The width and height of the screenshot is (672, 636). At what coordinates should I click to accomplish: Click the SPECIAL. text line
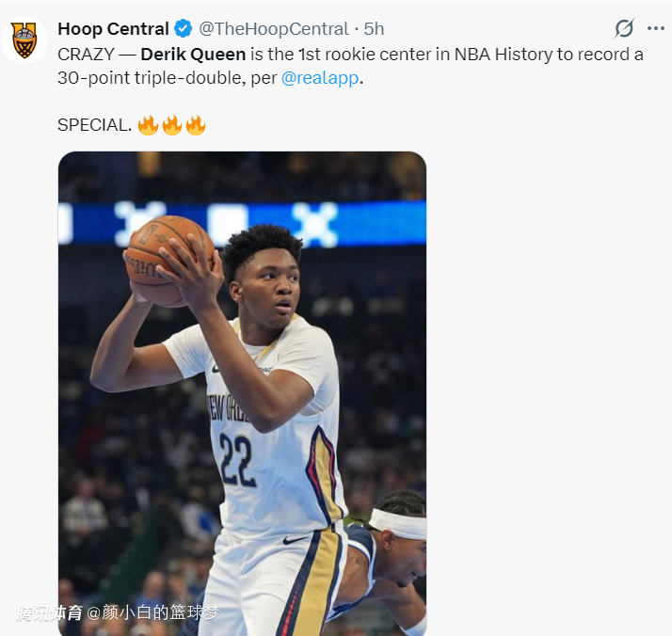coord(94,125)
